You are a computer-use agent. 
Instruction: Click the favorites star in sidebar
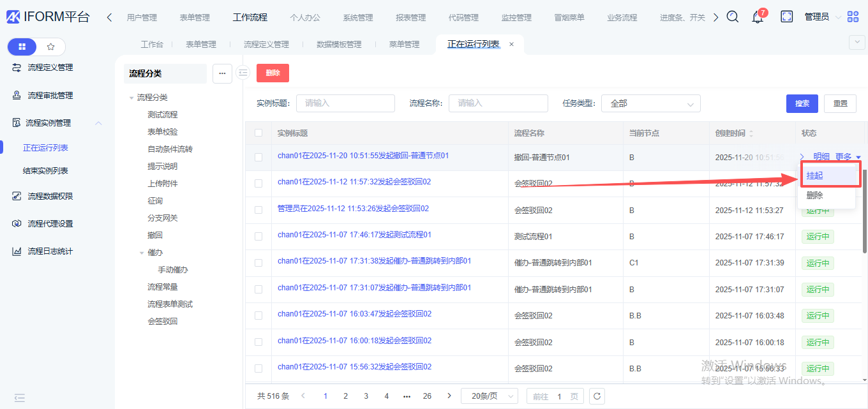pyautogui.click(x=51, y=47)
